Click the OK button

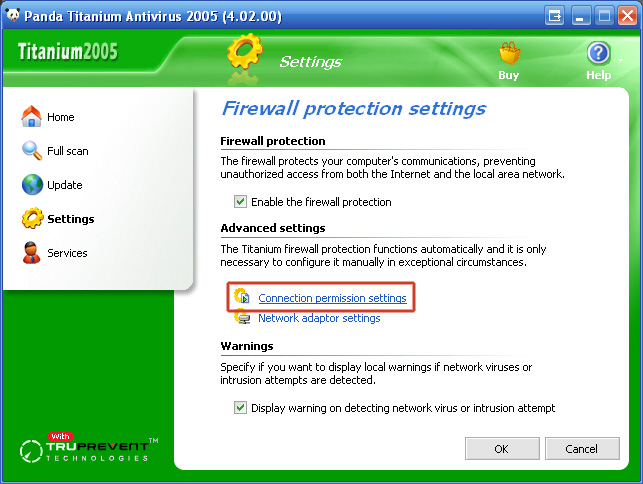pos(502,449)
